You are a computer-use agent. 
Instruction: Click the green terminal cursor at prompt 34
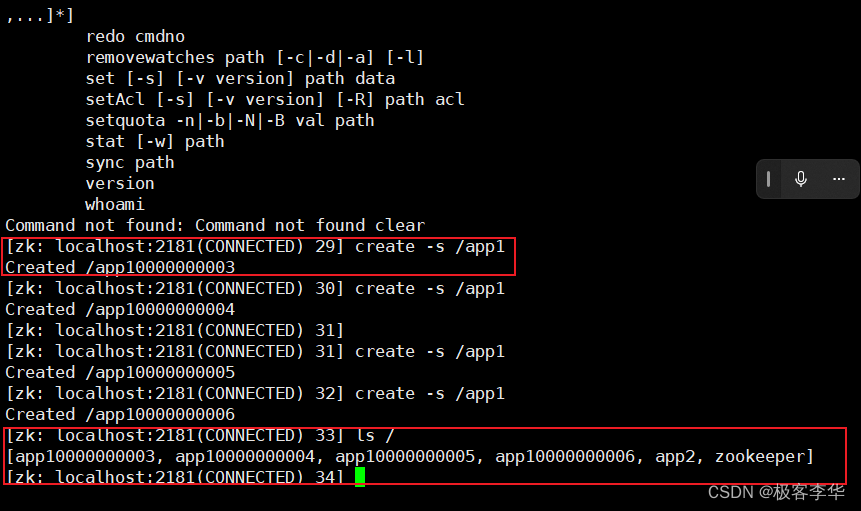click(360, 477)
